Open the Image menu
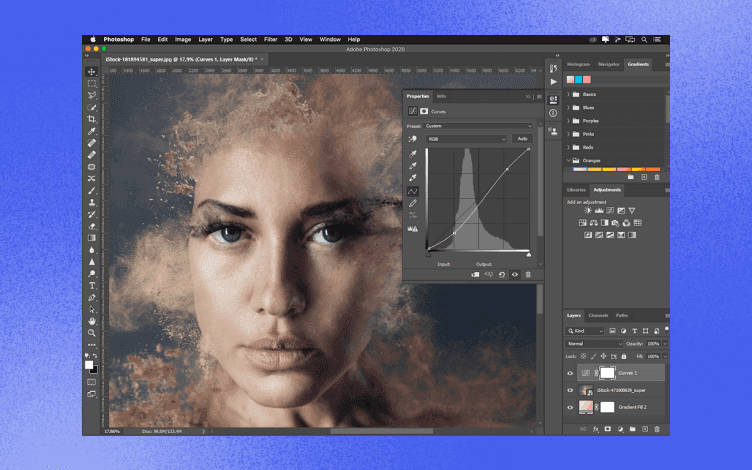752x470 pixels. click(x=183, y=40)
